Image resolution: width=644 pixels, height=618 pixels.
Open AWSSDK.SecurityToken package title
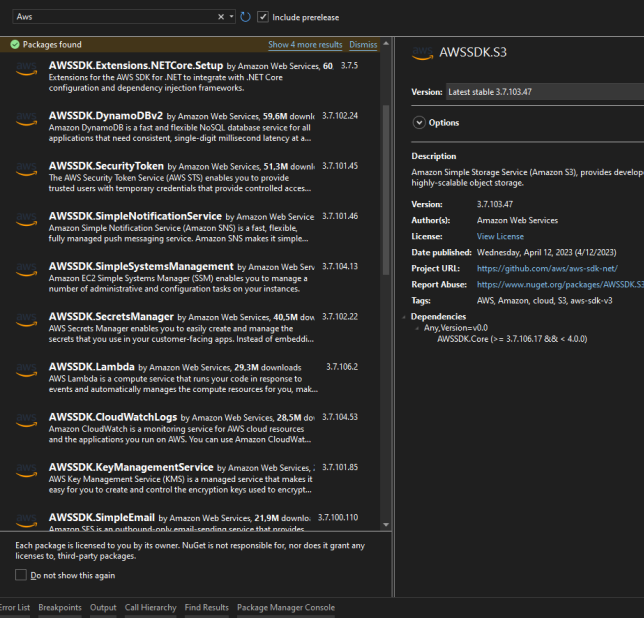pos(106,165)
